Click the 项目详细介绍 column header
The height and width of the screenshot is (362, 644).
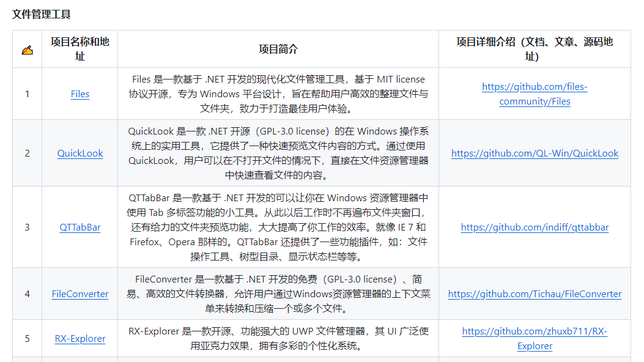pyautogui.click(x=535, y=49)
